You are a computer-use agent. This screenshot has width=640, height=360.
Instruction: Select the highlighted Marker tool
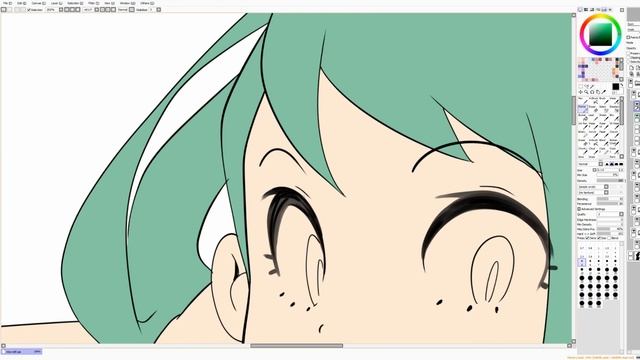(583, 109)
